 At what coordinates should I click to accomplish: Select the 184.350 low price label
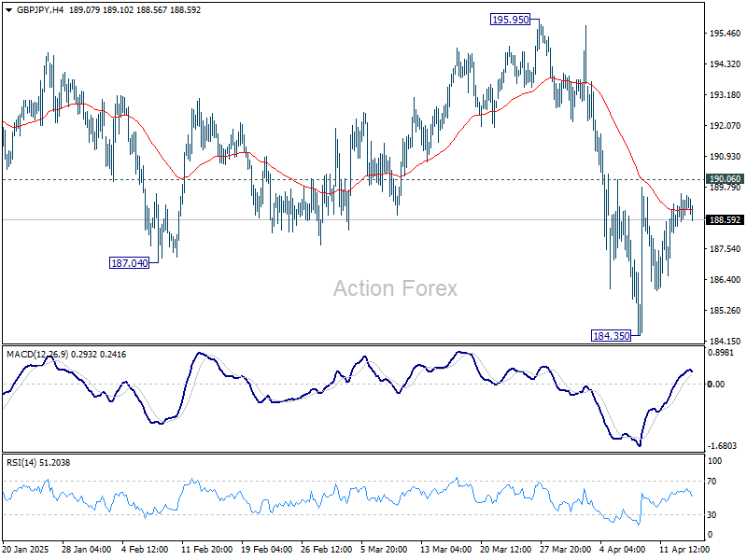tap(612, 336)
